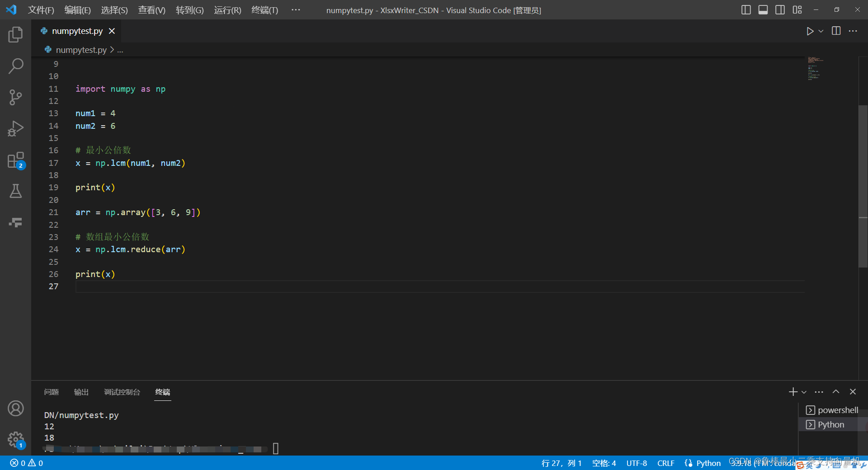Click the np.lcm.reduce(arr) code line
The height and width of the screenshot is (470, 868).
pos(131,249)
